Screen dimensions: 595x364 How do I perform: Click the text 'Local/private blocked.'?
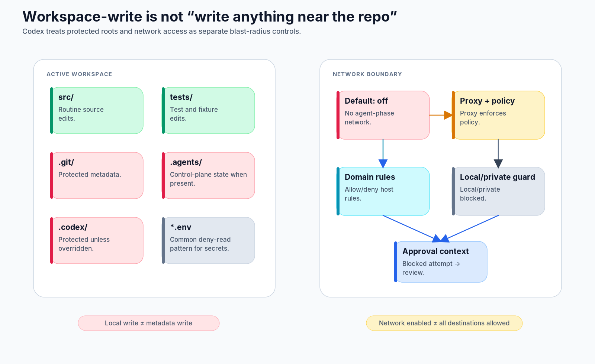[480, 194]
